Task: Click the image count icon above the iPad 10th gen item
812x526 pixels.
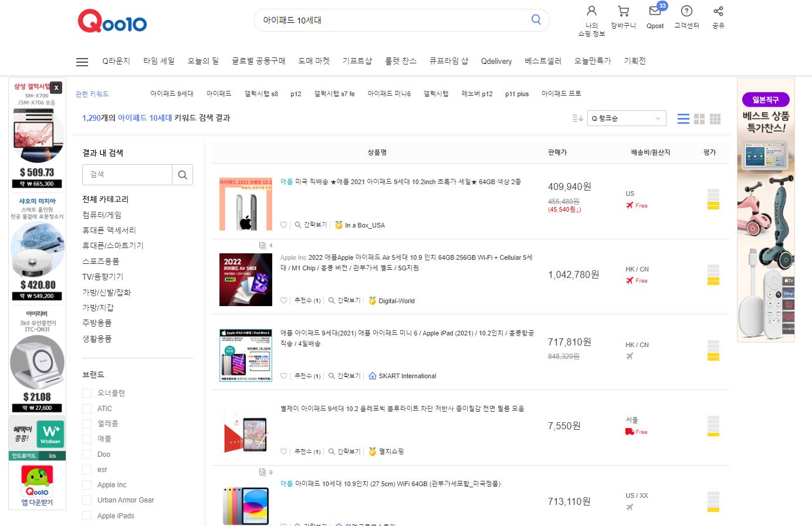Action: pos(263,472)
